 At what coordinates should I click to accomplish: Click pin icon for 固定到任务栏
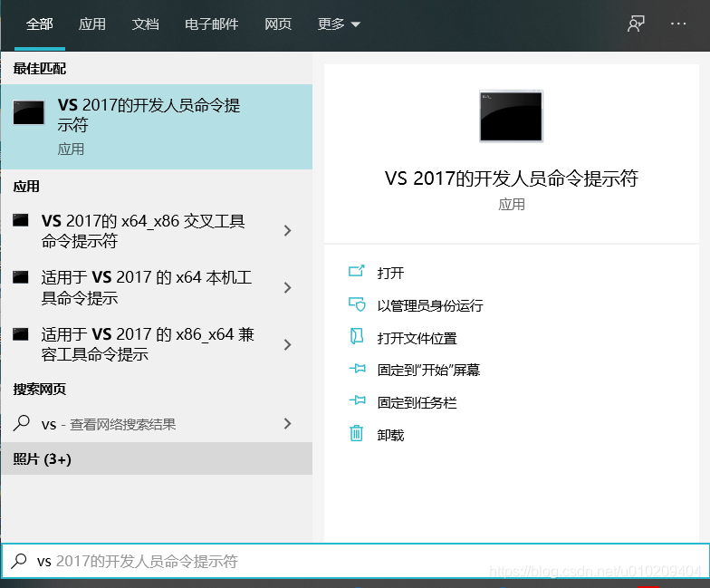point(357,400)
